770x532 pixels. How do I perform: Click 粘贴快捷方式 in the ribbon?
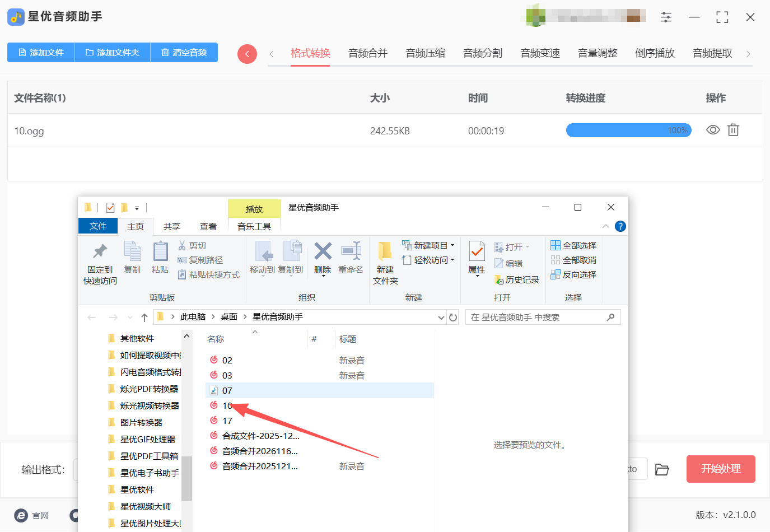(x=208, y=274)
